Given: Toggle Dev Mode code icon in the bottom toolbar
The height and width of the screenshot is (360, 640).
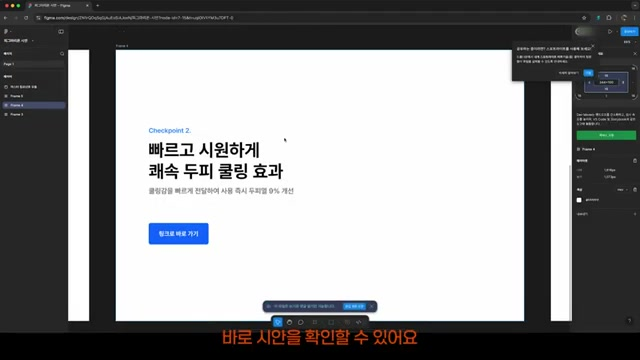Looking at the screenshot, I should pyautogui.click(x=359, y=322).
